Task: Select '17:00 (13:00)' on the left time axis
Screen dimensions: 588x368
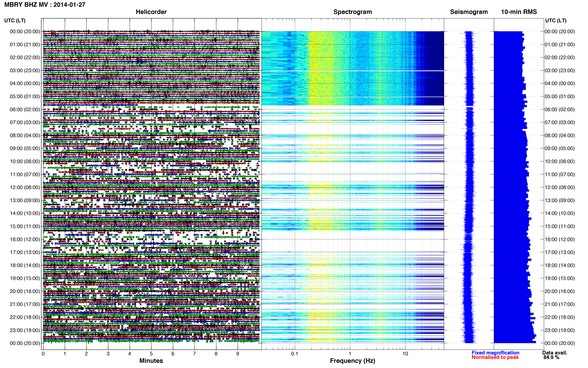Action: pyautogui.click(x=25, y=252)
